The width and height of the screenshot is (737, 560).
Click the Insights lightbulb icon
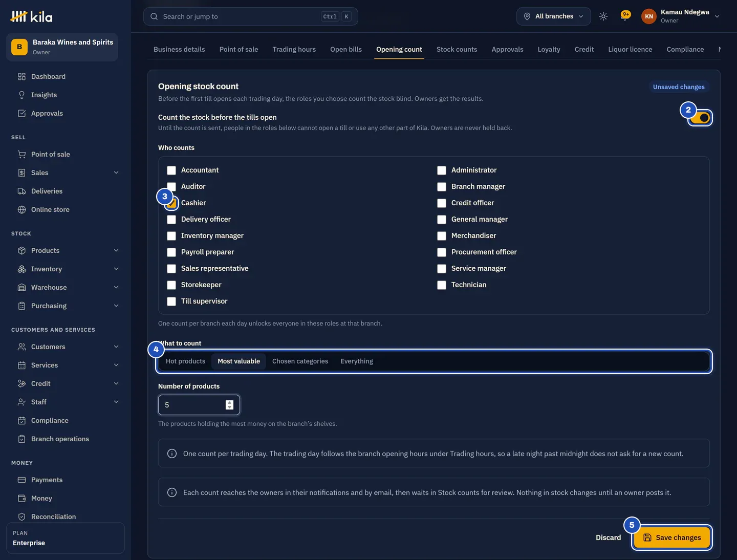pyautogui.click(x=21, y=95)
